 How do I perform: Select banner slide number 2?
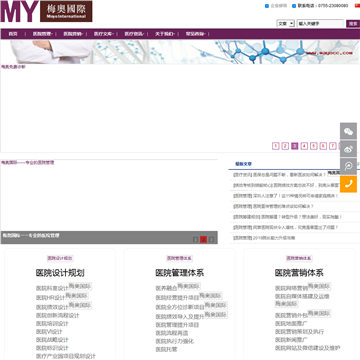(285, 146)
